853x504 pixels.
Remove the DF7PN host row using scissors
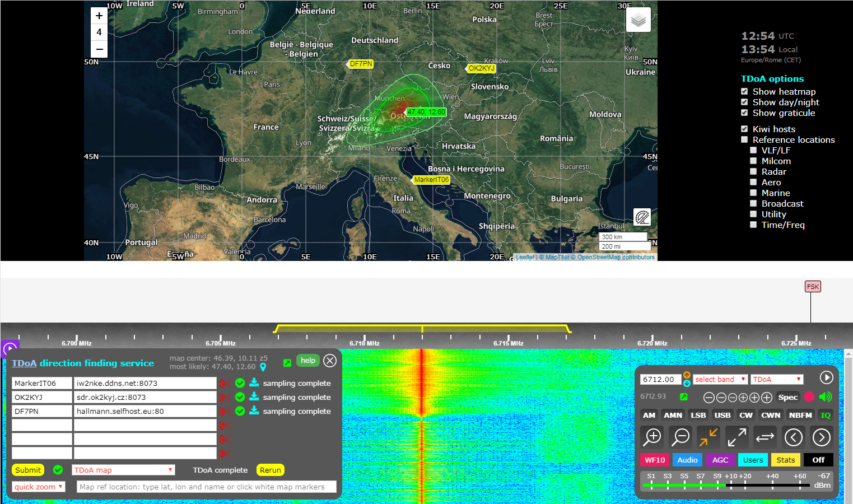point(225,411)
